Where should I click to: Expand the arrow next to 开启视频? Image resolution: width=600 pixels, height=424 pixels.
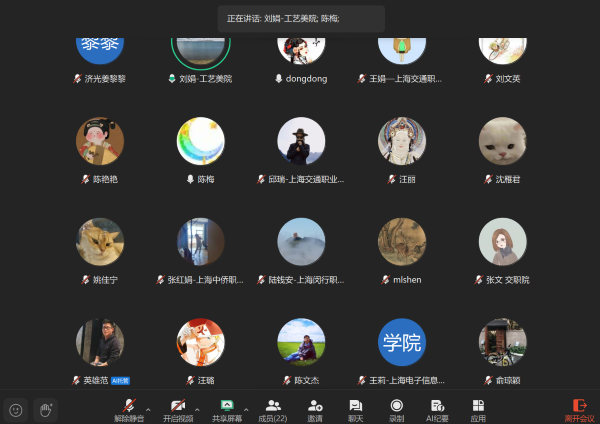tap(198, 410)
